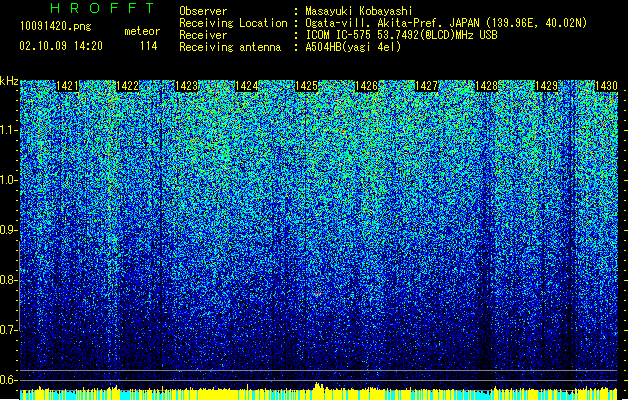Click location Ogata-vill. Akita-Pref. JAPAN

pyautogui.click(x=392, y=23)
